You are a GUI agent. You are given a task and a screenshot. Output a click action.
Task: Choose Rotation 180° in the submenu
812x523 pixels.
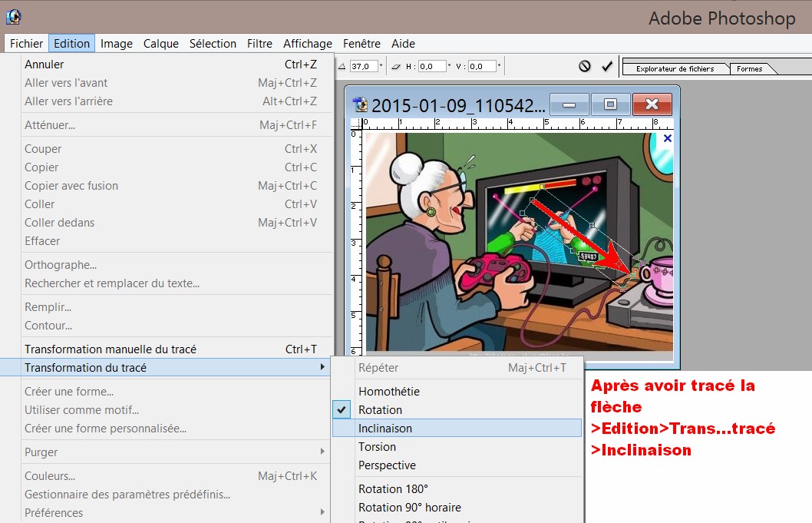click(x=457, y=488)
